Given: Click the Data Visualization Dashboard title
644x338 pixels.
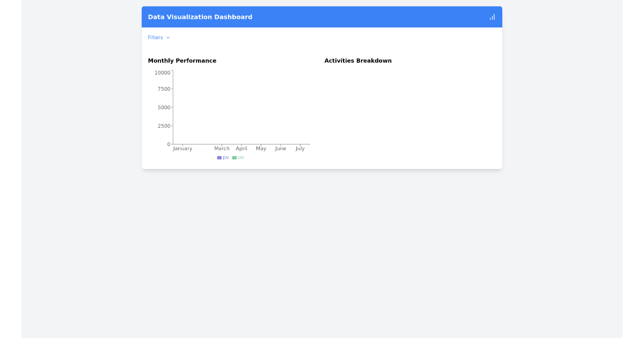Looking at the screenshot, I should pyautogui.click(x=200, y=17).
